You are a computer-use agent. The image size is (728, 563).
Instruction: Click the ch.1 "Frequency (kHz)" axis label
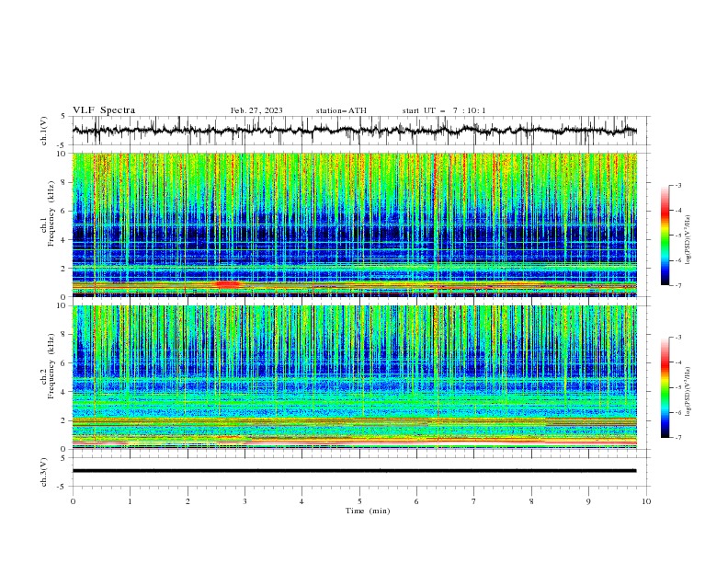(x=51, y=214)
